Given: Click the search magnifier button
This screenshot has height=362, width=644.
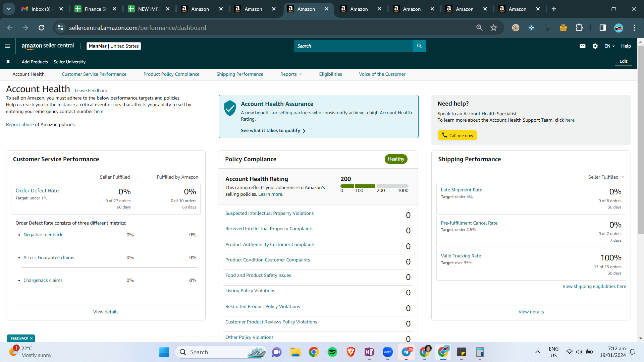Looking at the screenshot, I should pyautogui.click(x=419, y=46).
